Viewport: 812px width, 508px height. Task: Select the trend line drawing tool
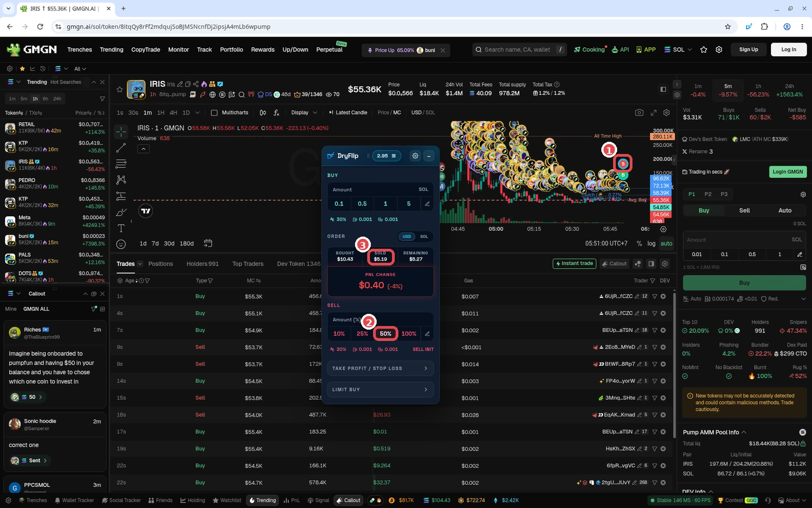click(121, 148)
